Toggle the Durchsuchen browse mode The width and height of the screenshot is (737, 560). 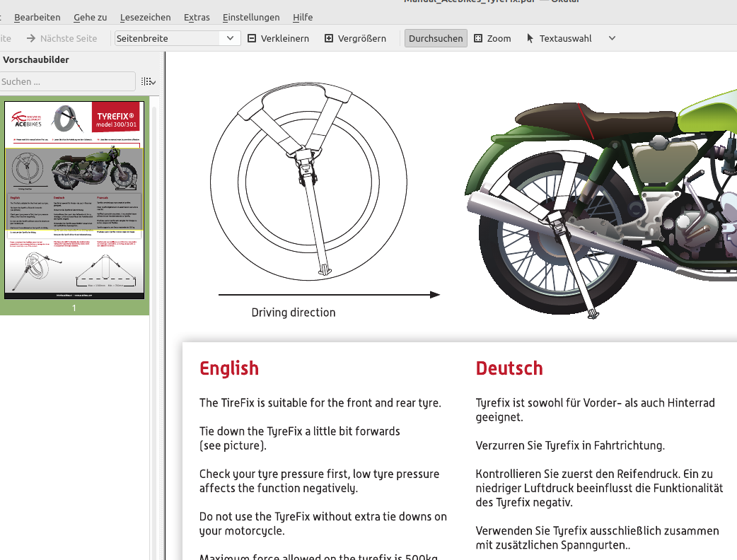(x=436, y=38)
